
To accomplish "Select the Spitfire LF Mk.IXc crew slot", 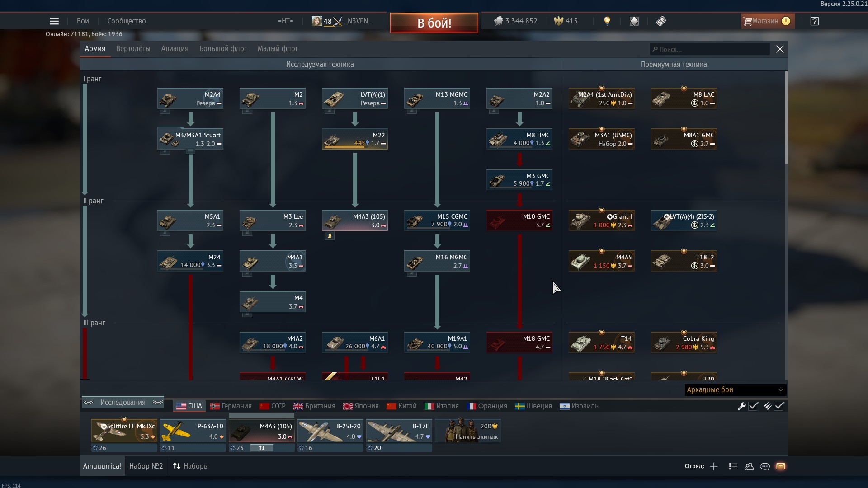I will 124,431.
